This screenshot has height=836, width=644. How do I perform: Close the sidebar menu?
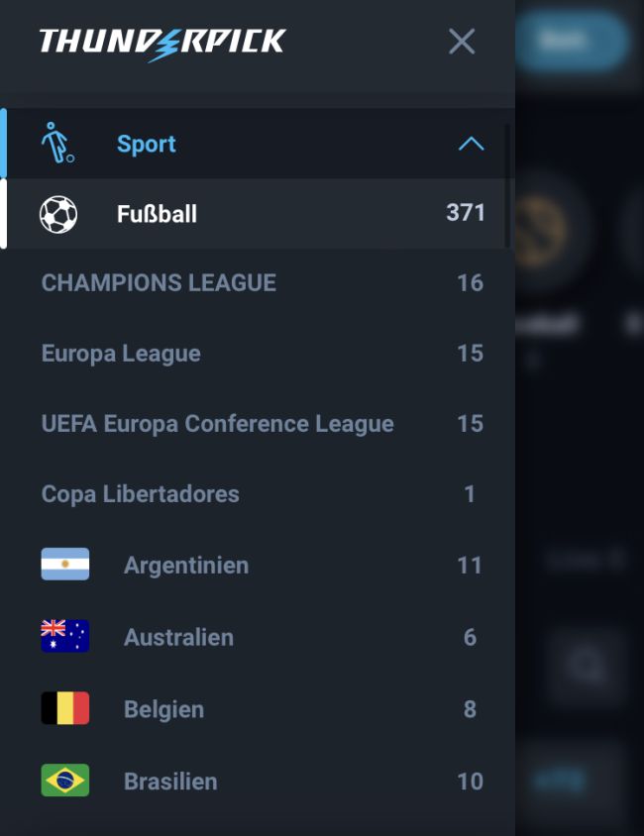462,42
